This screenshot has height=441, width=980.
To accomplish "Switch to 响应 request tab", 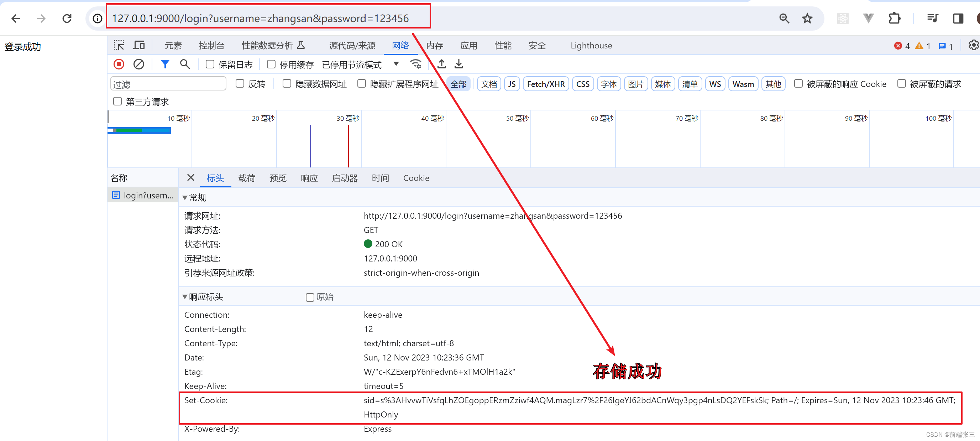I will (x=309, y=178).
